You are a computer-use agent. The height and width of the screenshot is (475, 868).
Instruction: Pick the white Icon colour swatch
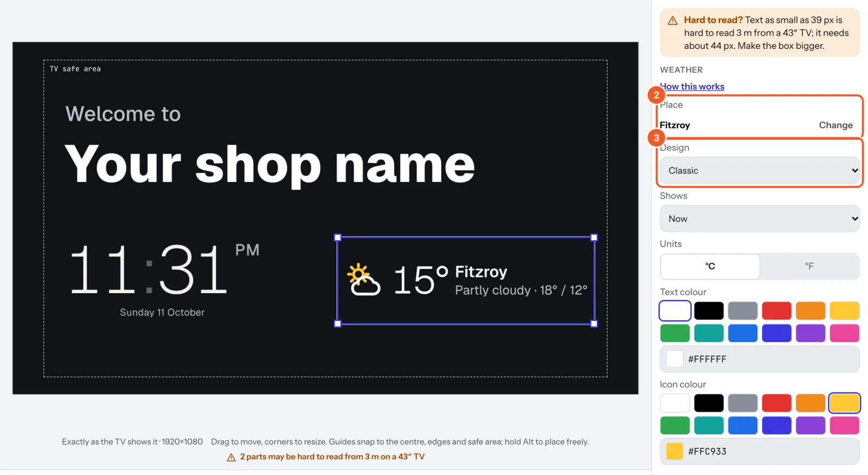click(x=675, y=403)
